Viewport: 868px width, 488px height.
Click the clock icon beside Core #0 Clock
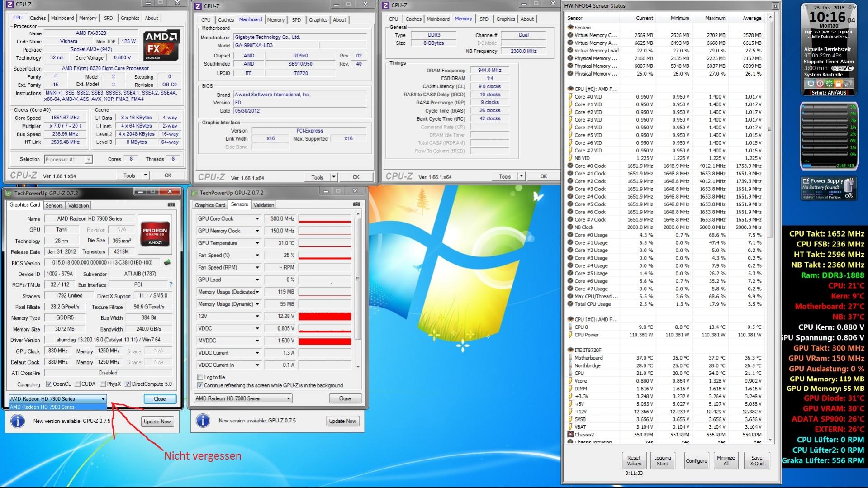570,166
